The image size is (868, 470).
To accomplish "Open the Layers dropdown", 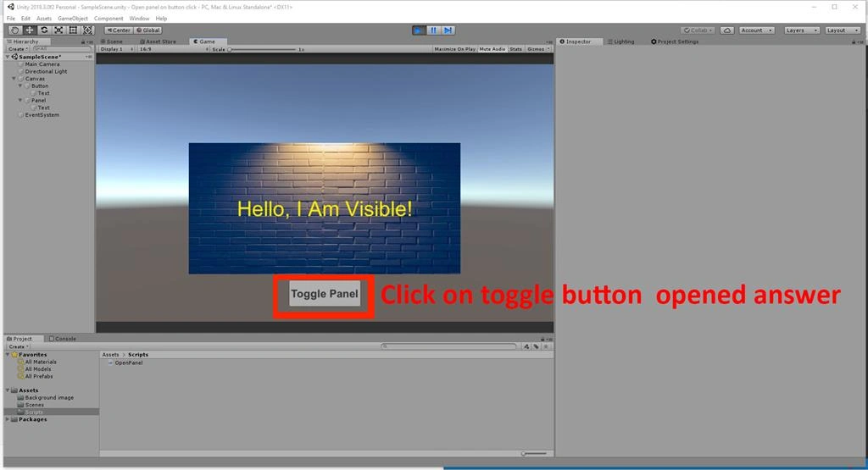I will point(800,30).
